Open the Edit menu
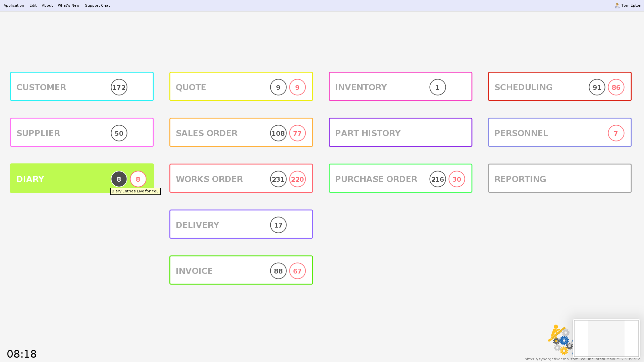Image resolution: width=644 pixels, height=362 pixels. tap(33, 6)
